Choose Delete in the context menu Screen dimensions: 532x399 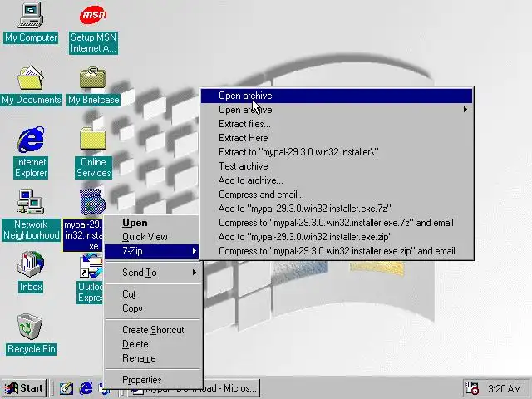pos(152,344)
